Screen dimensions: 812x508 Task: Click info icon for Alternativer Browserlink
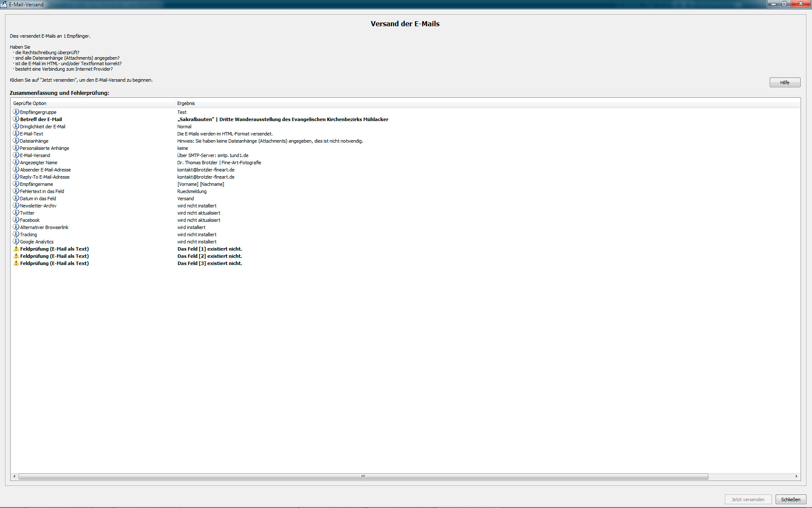[16, 227]
